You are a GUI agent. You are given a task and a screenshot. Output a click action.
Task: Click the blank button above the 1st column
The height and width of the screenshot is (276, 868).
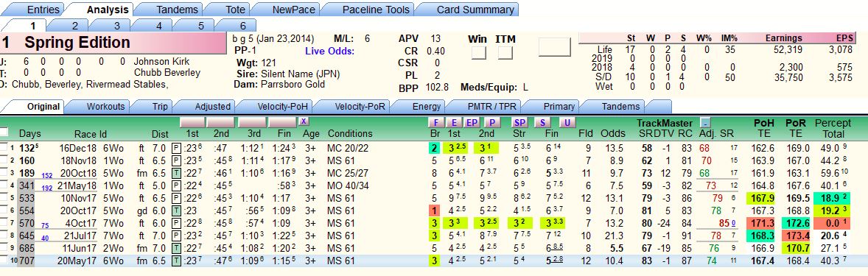tap(192, 122)
